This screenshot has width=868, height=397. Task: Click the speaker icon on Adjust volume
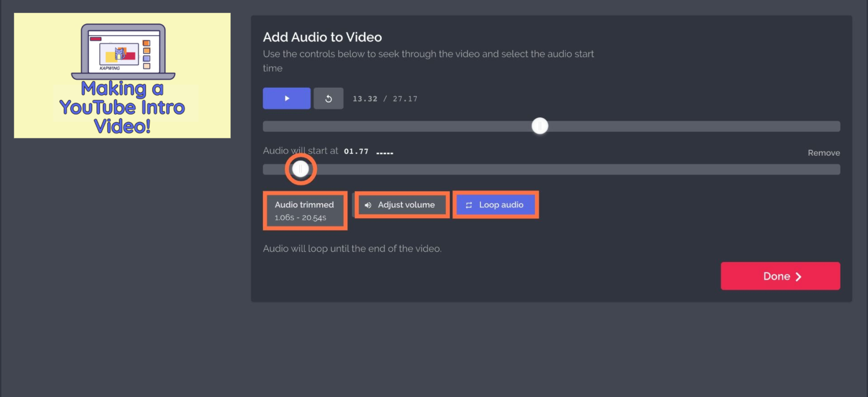click(368, 205)
